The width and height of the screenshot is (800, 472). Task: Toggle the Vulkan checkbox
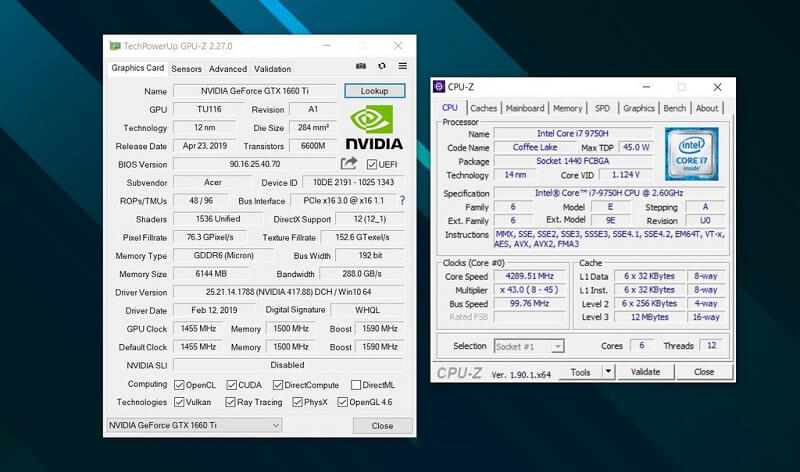point(179,402)
